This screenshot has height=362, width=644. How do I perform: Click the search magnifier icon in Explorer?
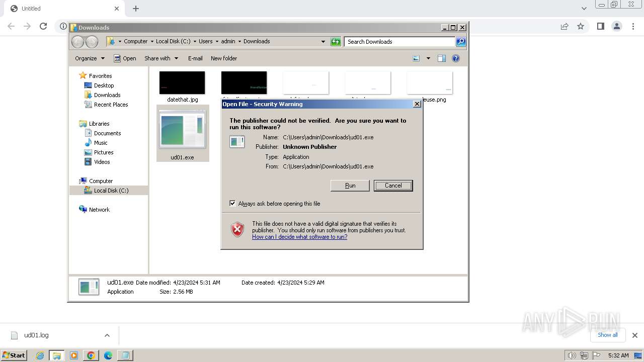pyautogui.click(x=461, y=42)
